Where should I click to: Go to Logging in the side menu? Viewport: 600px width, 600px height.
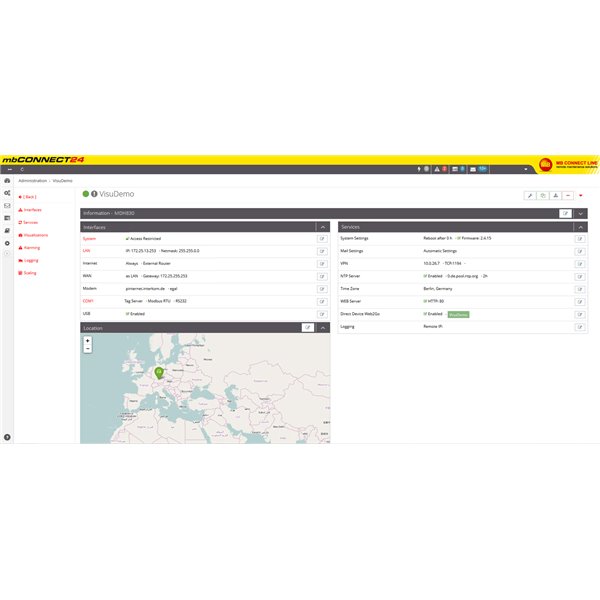coord(30,260)
